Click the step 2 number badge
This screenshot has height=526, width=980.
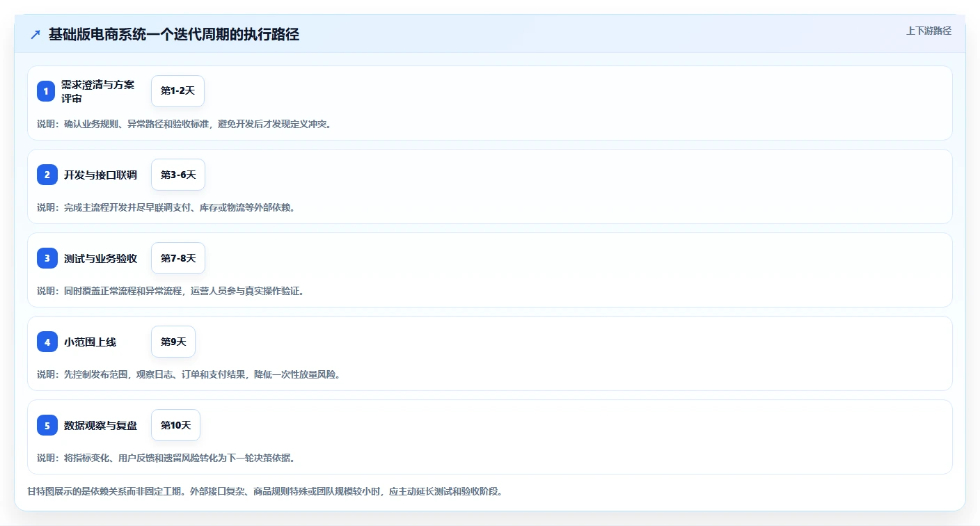tap(47, 175)
